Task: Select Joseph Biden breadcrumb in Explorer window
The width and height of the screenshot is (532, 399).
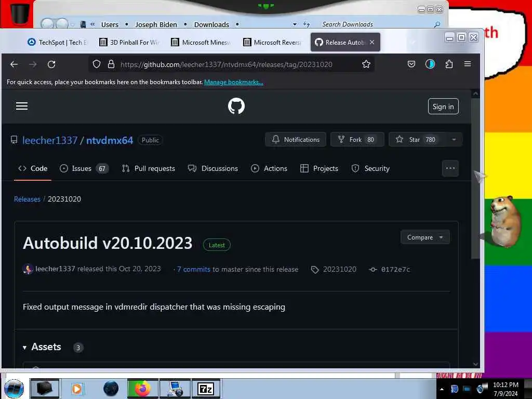Action: coord(156,24)
